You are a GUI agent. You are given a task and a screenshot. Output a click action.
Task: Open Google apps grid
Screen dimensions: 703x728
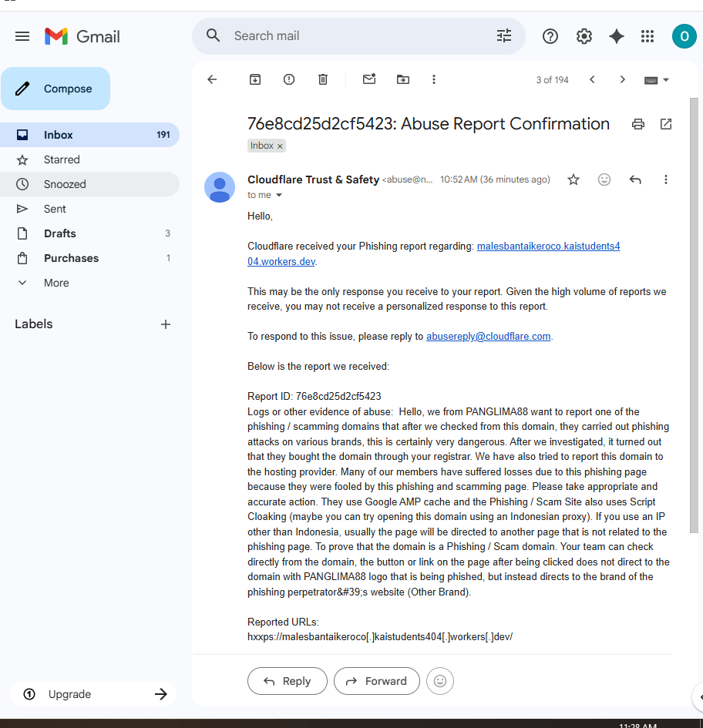(647, 36)
